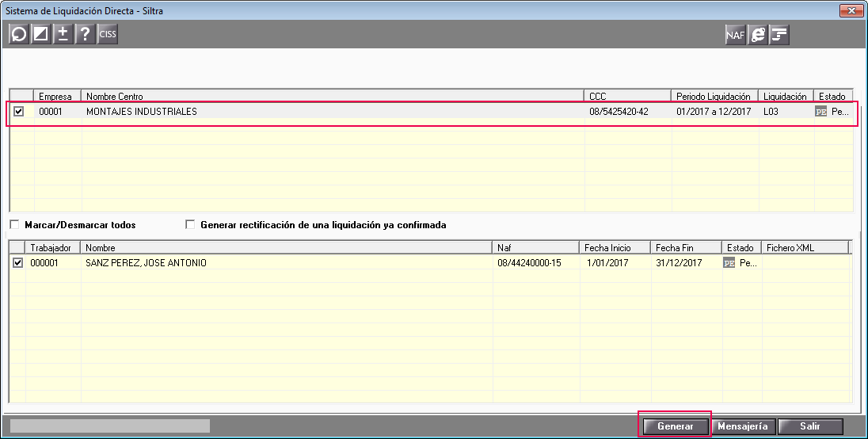Click the Salir button

(810, 426)
